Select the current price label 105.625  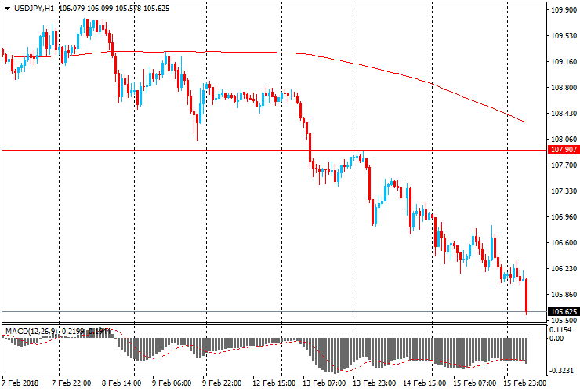(564, 312)
